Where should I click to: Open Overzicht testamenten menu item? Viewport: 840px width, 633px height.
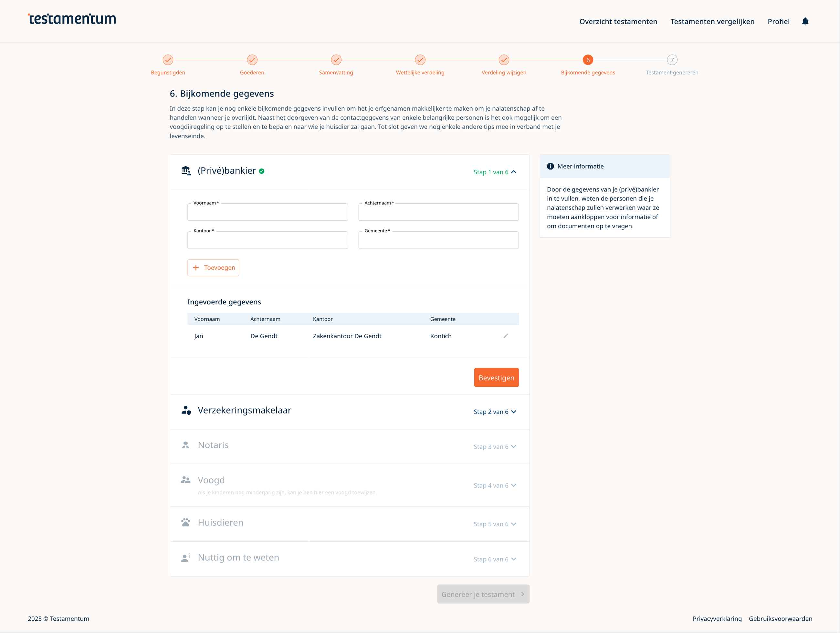coord(618,22)
